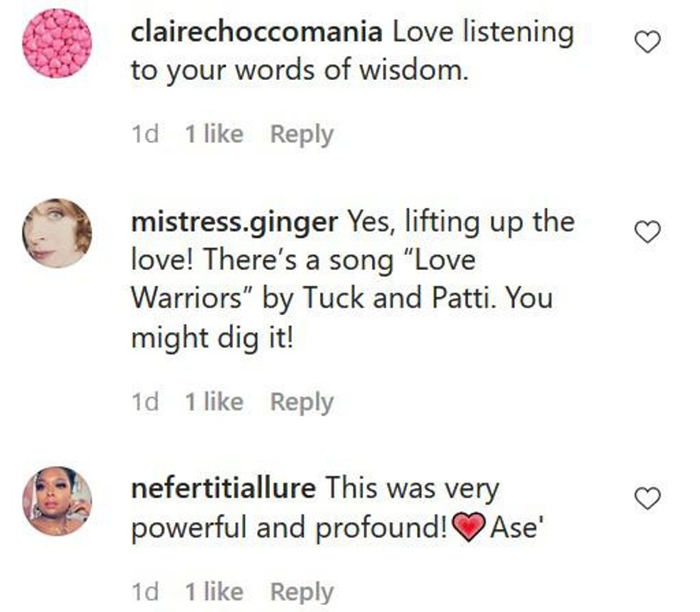
Task: View the 1 like on clairechoccomania's comment
Action: (214, 134)
